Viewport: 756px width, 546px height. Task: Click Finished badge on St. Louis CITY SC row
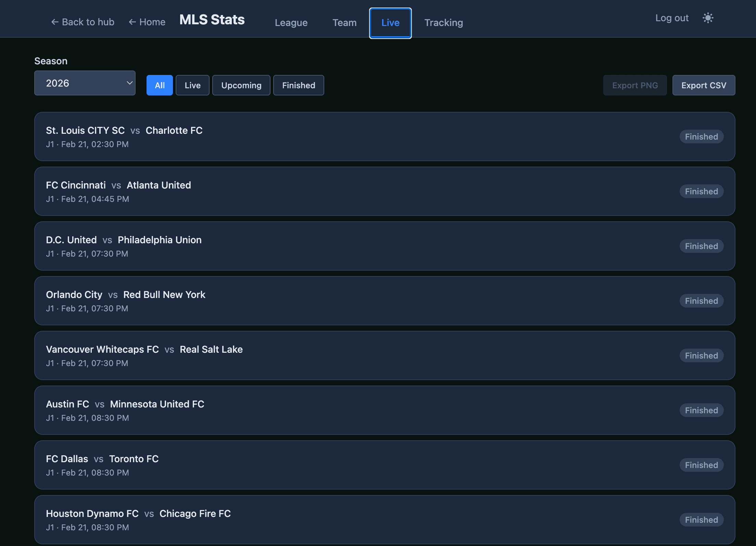(701, 136)
